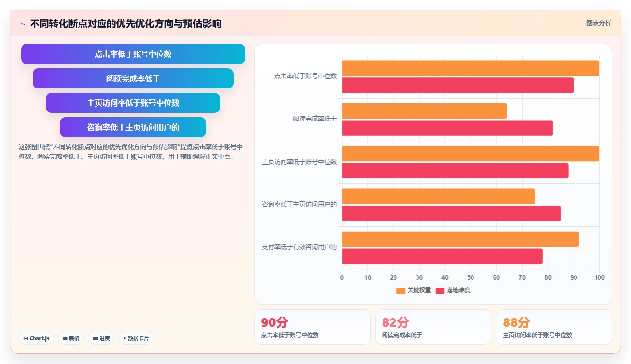Click red bar for 点击率低于账号中位数
Viewport: 631px width, 364px height.
click(458, 85)
